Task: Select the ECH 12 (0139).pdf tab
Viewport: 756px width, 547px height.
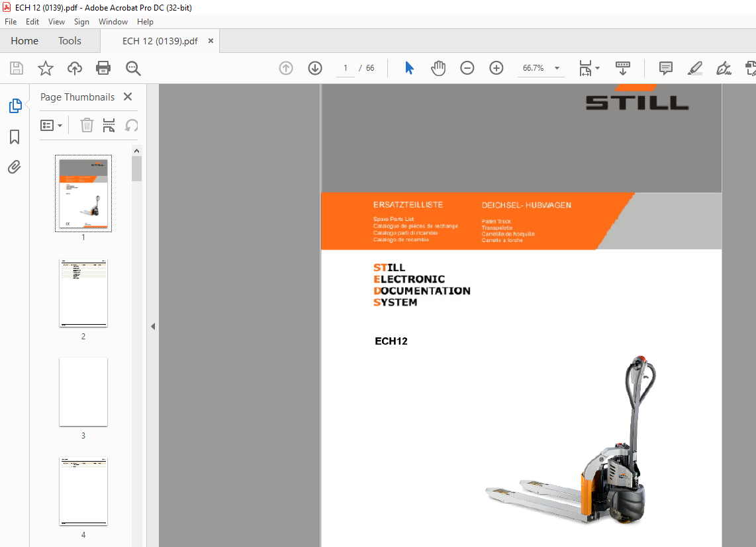Action: [160, 41]
